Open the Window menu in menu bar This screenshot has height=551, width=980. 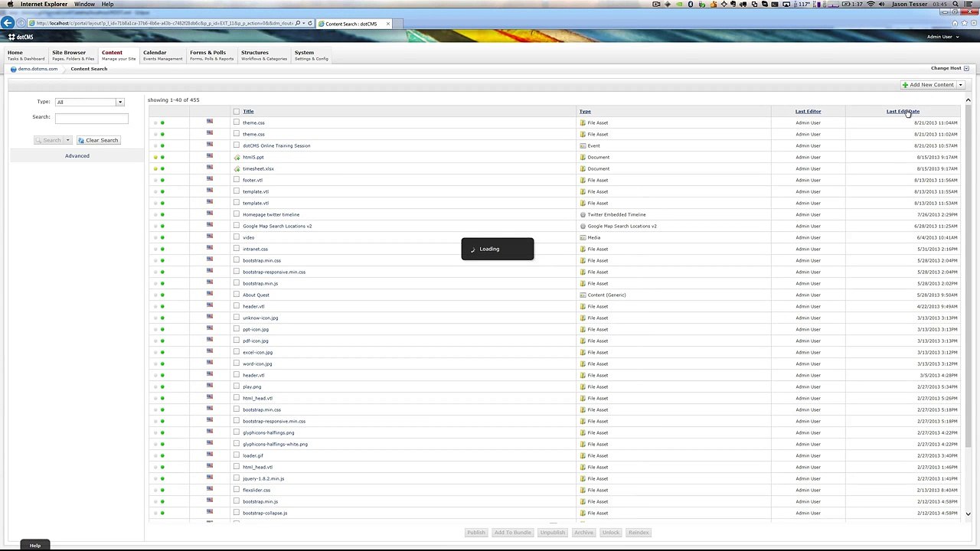(84, 5)
